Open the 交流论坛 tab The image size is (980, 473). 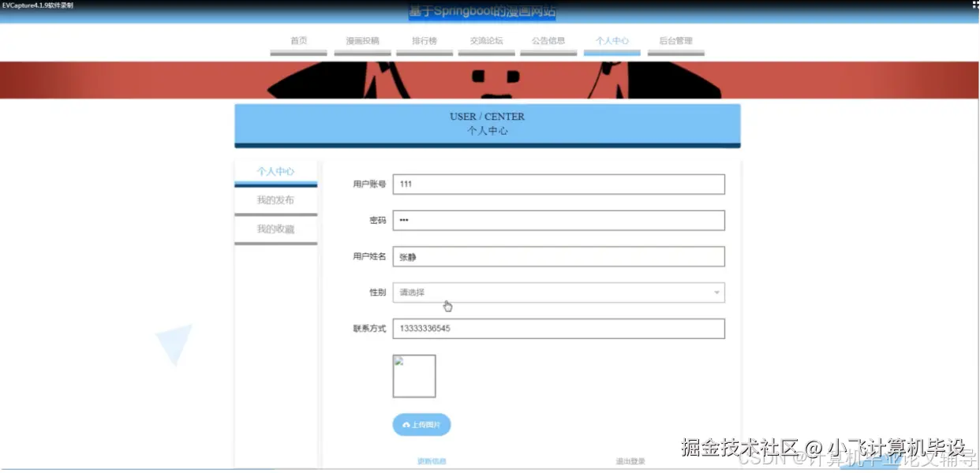coord(486,42)
